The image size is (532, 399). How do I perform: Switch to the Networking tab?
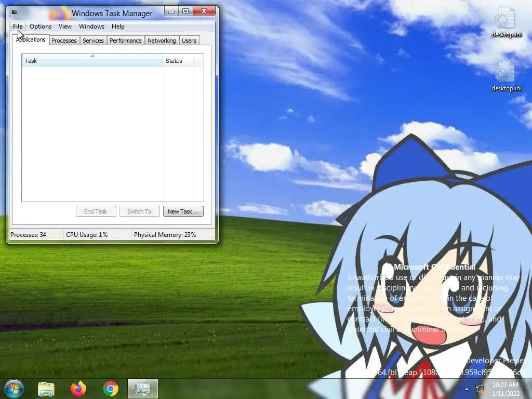point(162,41)
